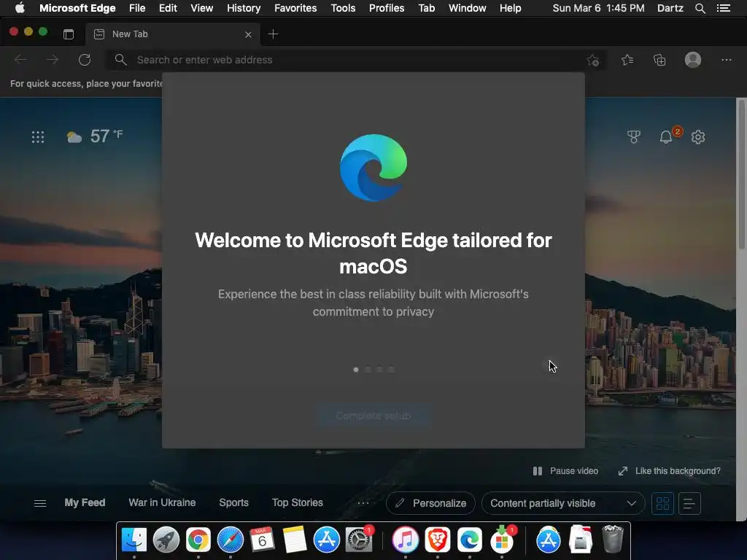Open System Preferences from the dock

358,540
